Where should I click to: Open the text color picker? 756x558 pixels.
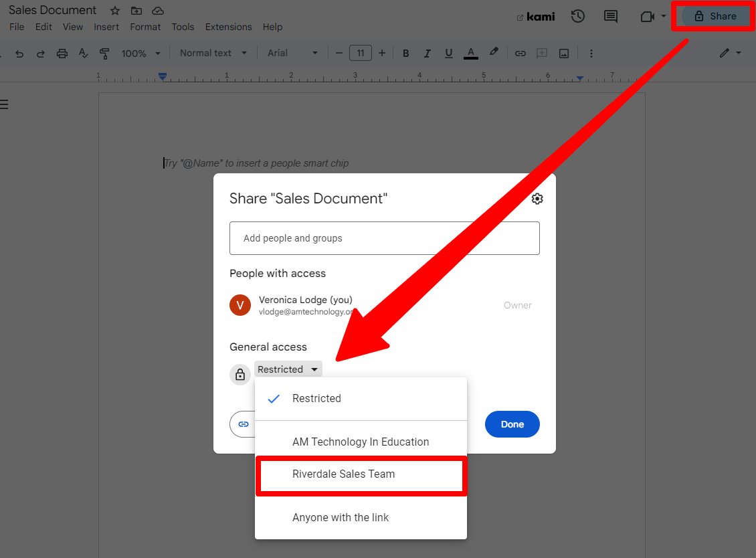pos(470,53)
